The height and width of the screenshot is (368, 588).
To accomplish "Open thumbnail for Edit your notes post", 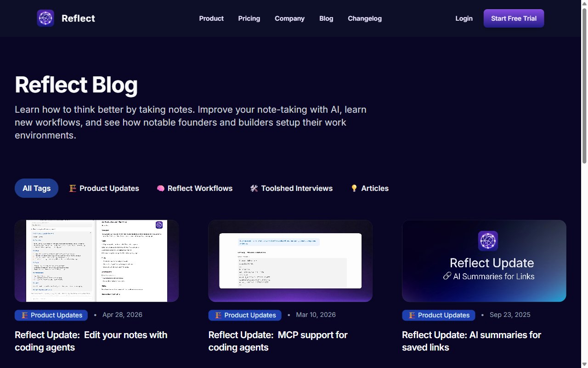I will (x=96, y=261).
